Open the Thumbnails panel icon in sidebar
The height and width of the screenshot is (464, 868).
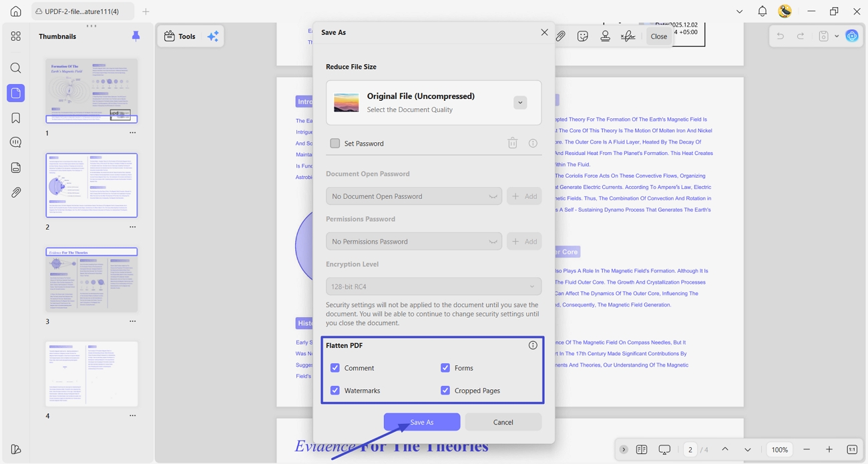pyautogui.click(x=16, y=93)
